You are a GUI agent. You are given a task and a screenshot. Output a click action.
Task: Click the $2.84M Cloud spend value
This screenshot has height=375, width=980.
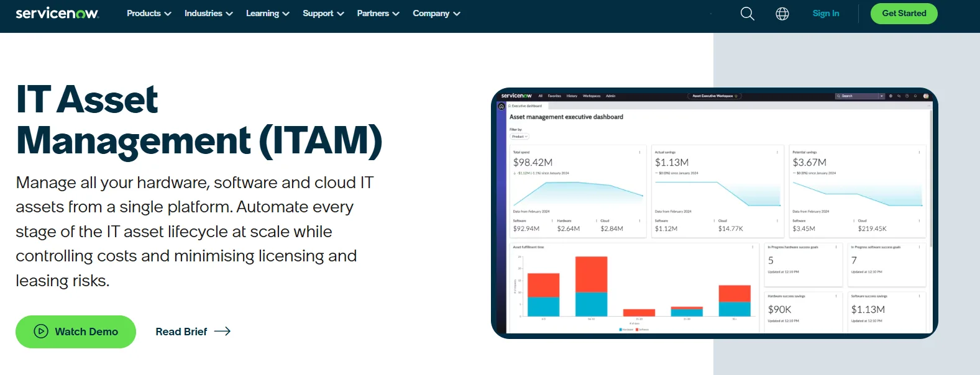pos(611,228)
